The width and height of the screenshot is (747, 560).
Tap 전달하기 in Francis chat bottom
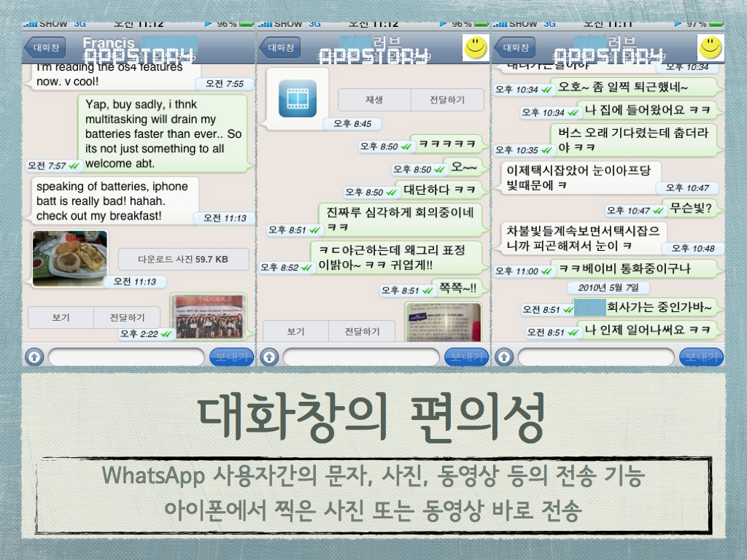127,318
